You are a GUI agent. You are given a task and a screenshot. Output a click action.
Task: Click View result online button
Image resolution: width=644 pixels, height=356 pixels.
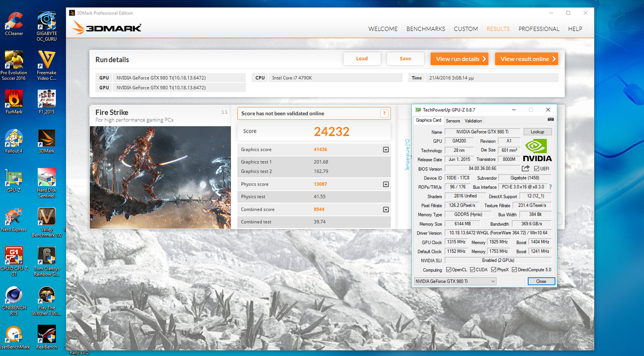point(527,59)
